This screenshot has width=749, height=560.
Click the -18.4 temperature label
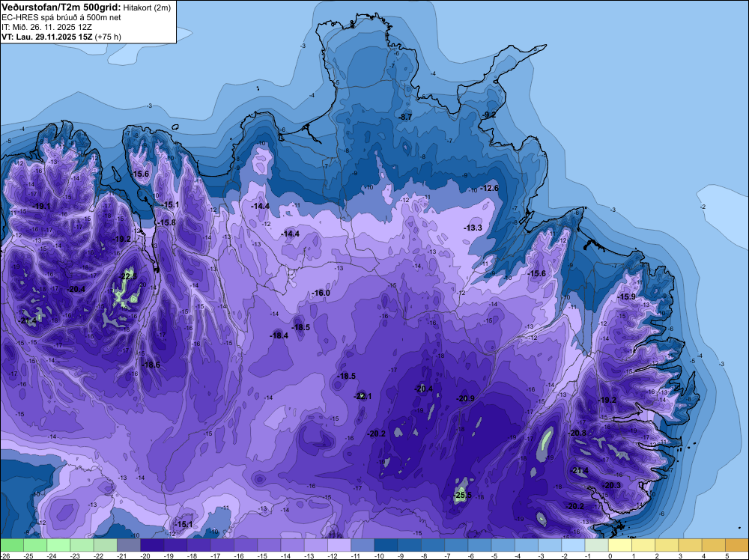point(279,335)
